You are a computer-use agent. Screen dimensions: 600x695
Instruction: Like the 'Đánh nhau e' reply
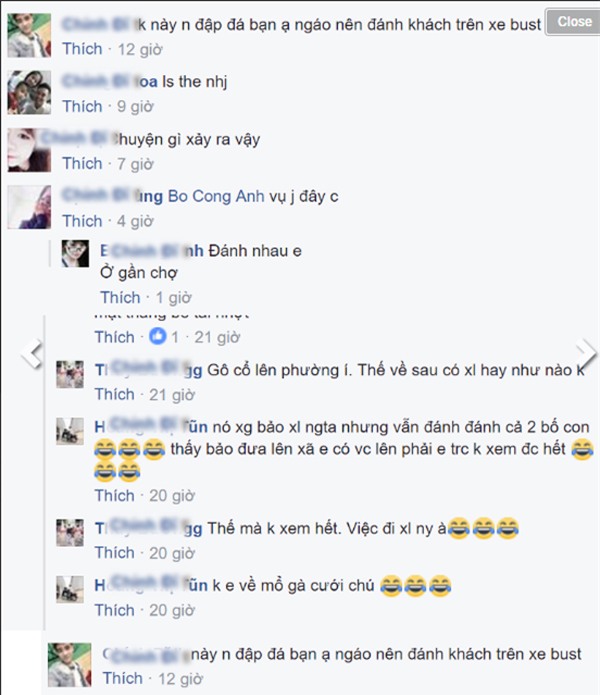click(121, 297)
